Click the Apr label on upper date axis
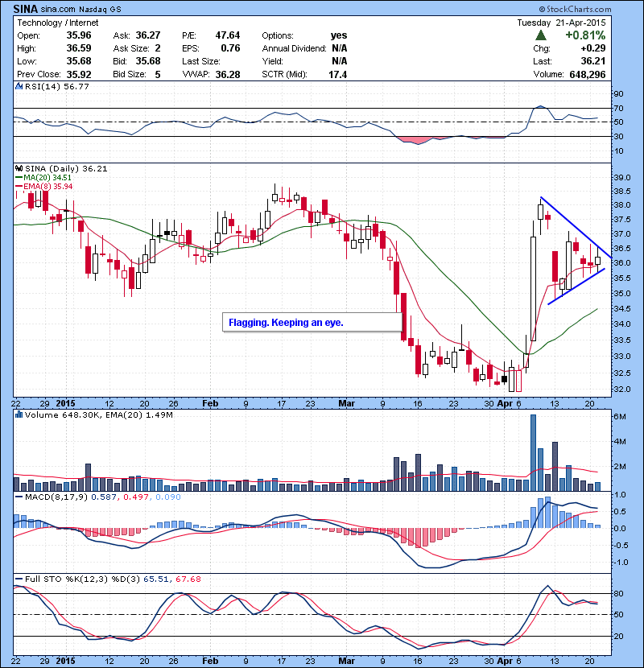644x668 pixels. click(505, 403)
